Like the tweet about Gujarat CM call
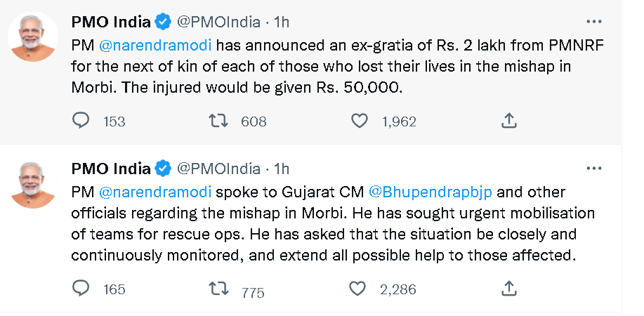 pyautogui.click(x=358, y=288)
